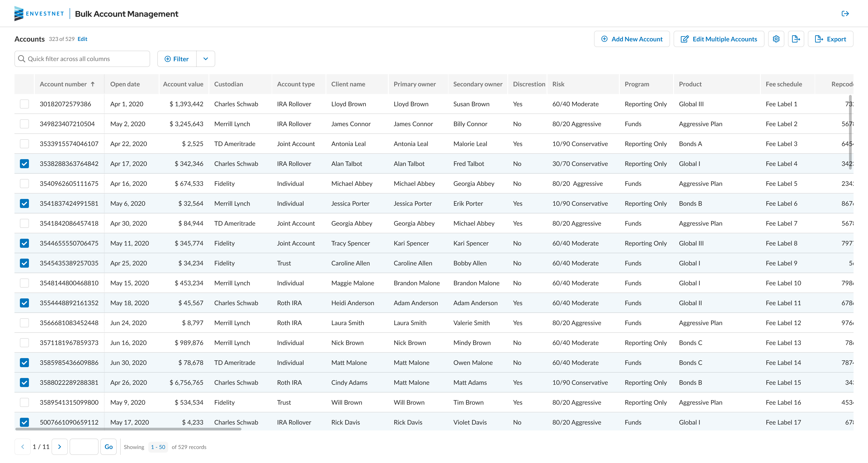Click the import file icon button
The image size is (868, 463).
(x=796, y=39)
